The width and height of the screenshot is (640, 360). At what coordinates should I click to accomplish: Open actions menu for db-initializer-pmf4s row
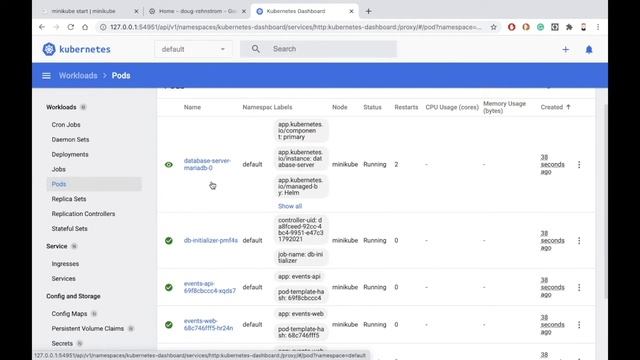point(579,240)
